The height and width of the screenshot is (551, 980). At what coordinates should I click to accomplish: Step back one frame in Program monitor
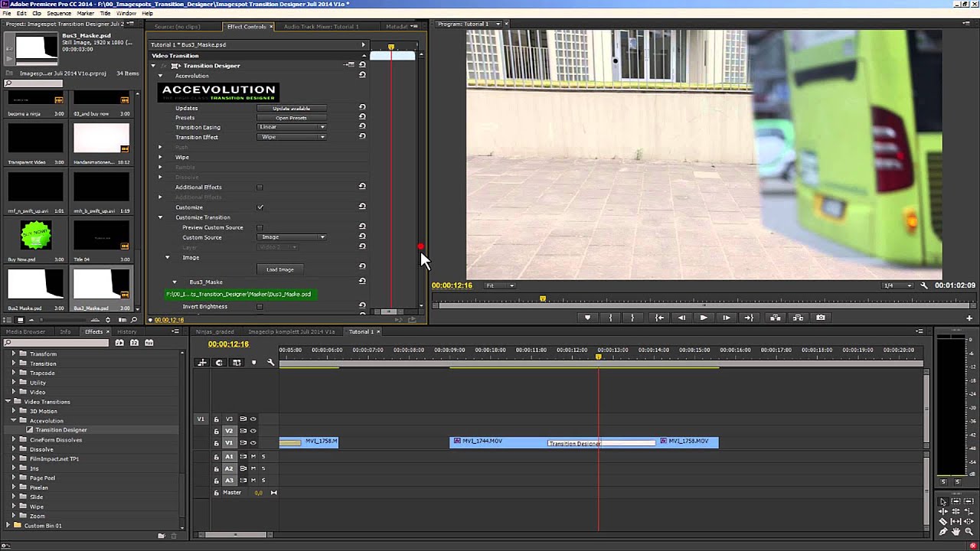(681, 318)
